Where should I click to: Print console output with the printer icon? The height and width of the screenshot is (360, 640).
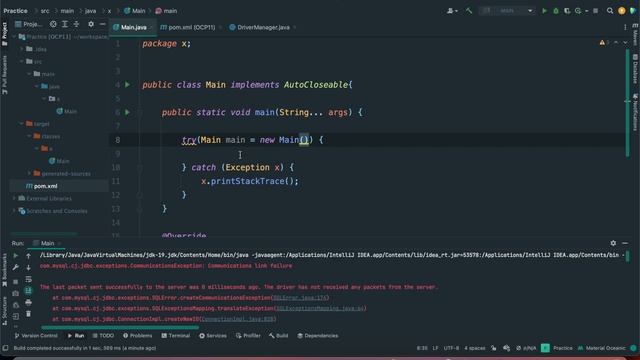pos(28,302)
